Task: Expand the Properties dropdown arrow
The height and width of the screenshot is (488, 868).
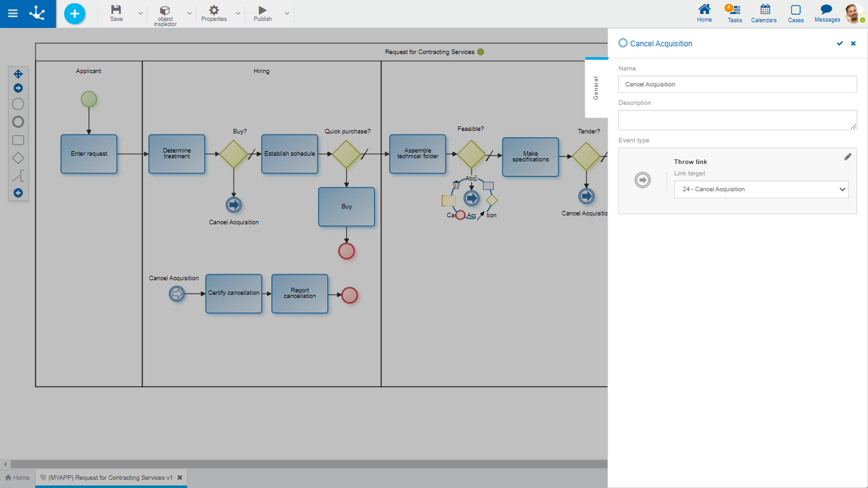Action: (x=238, y=13)
